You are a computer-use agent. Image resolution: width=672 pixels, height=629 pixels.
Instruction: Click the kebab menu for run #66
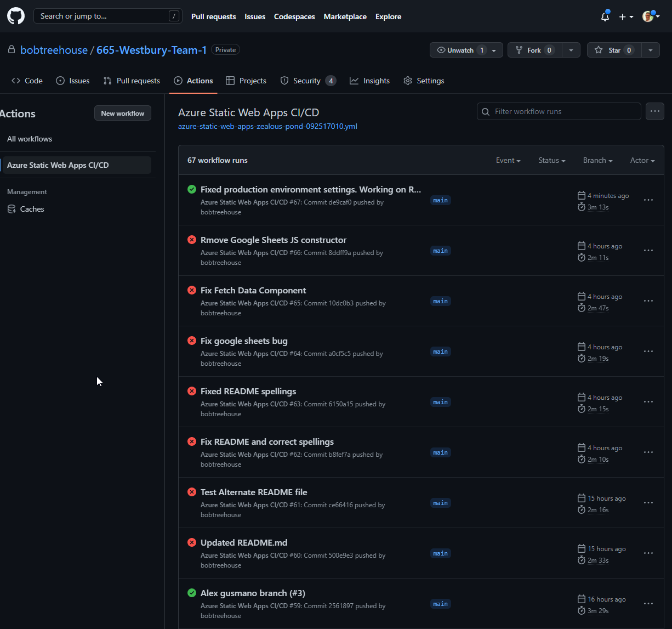[x=648, y=251]
